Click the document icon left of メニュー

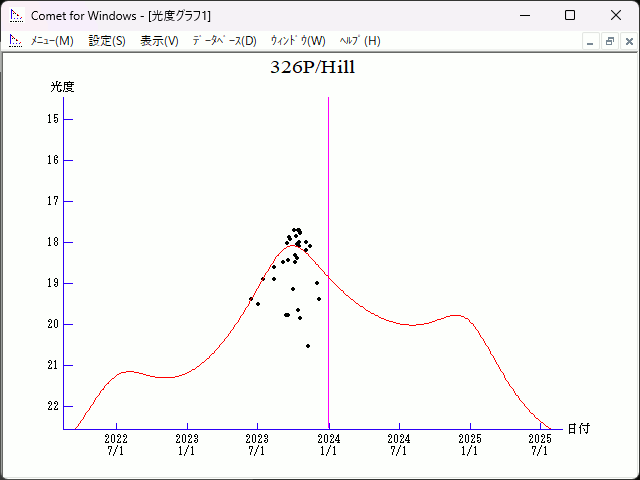click(x=15, y=41)
